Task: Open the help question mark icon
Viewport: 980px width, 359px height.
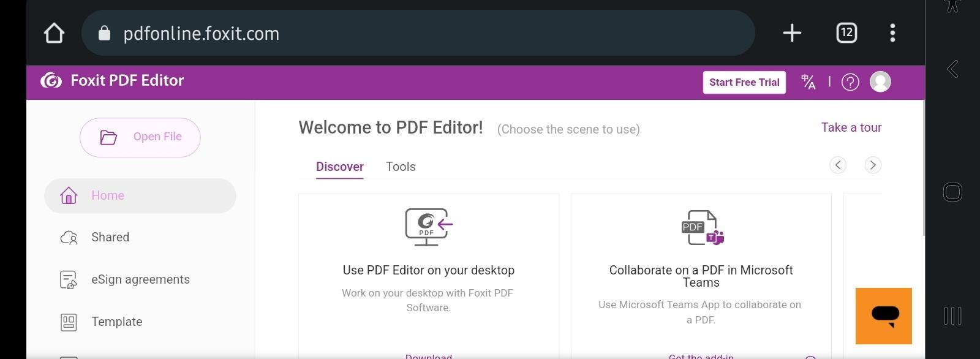Action: [850, 82]
